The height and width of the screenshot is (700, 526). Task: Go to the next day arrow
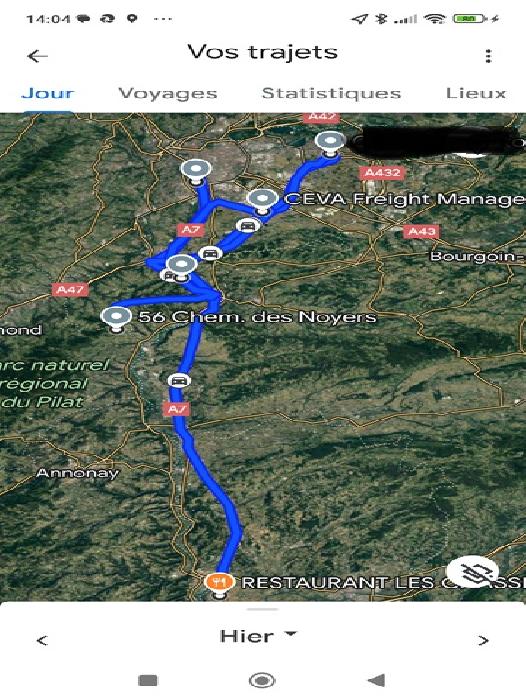pos(483,640)
